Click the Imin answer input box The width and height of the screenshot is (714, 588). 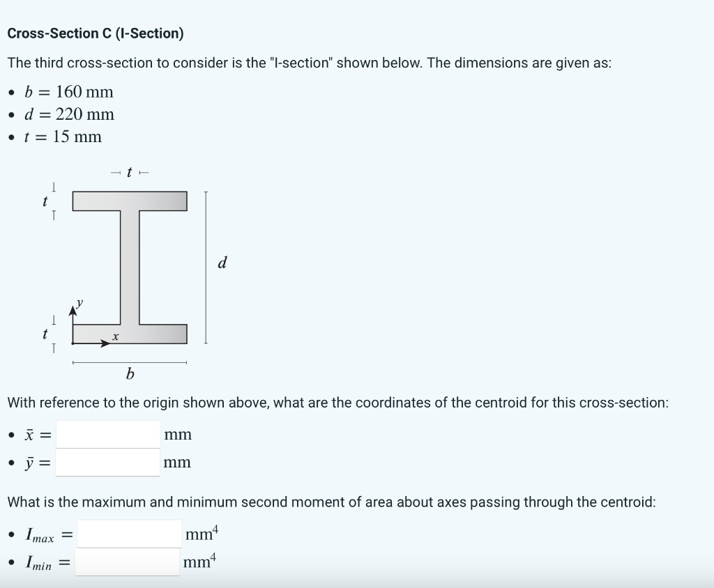pos(126,562)
